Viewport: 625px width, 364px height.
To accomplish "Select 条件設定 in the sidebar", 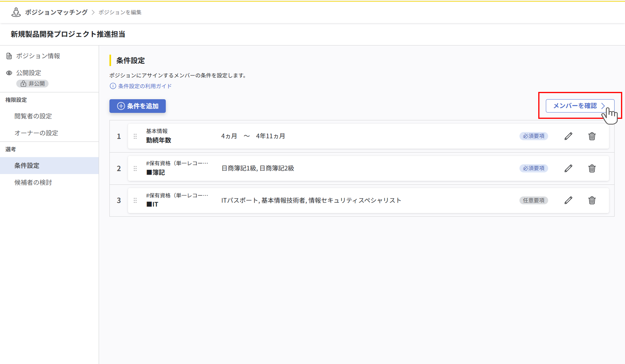I will [x=49, y=165].
